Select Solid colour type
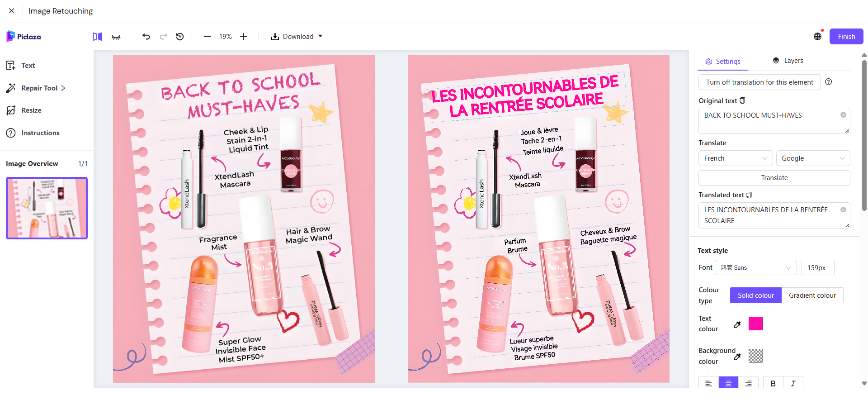 [x=755, y=295]
